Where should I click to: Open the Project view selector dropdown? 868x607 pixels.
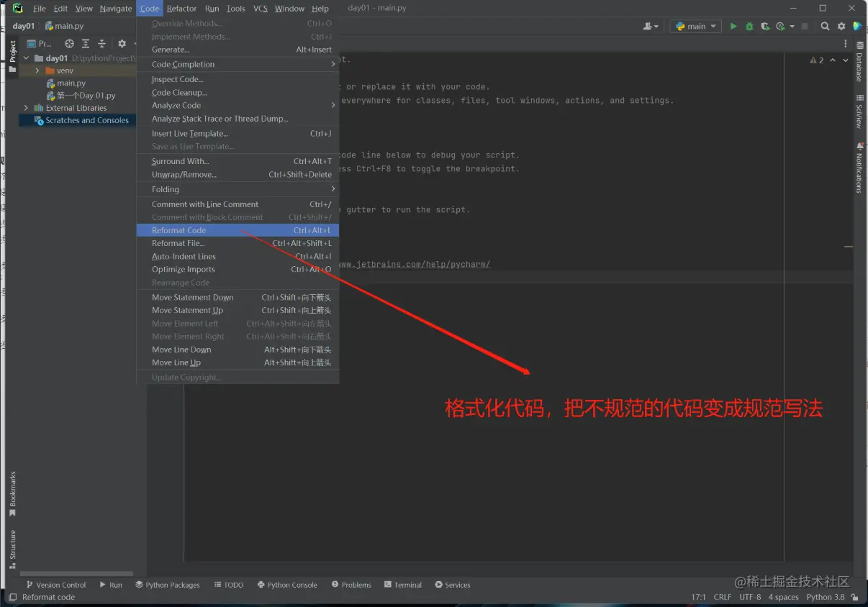pos(40,44)
